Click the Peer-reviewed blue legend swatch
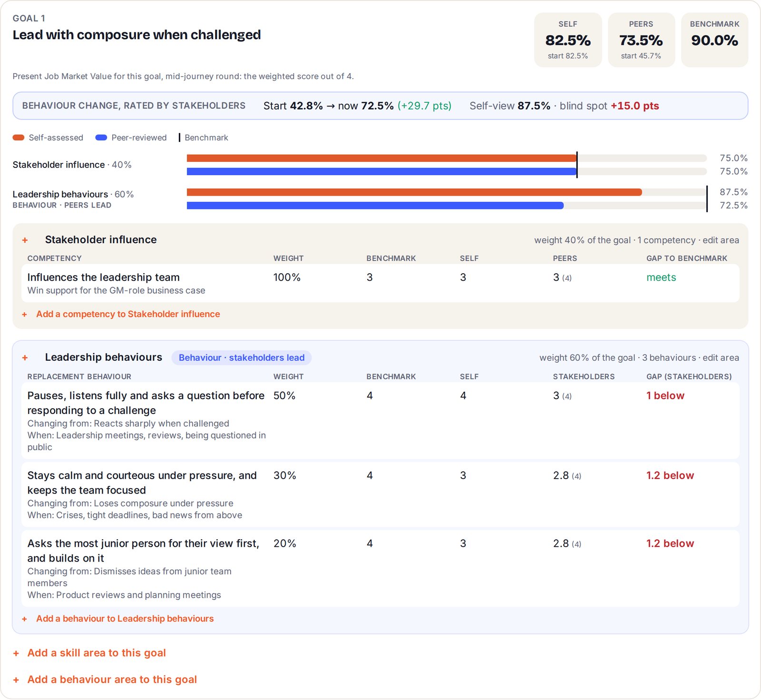Screen dimensions: 761x700 101,138
